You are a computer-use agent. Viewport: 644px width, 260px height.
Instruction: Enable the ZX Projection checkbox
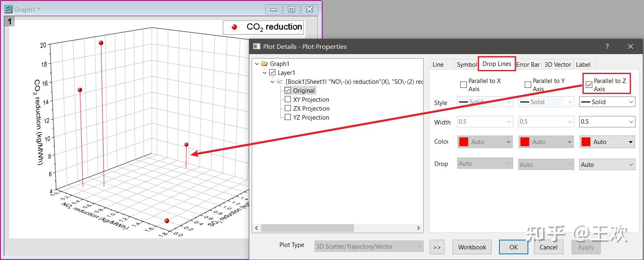click(x=288, y=108)
